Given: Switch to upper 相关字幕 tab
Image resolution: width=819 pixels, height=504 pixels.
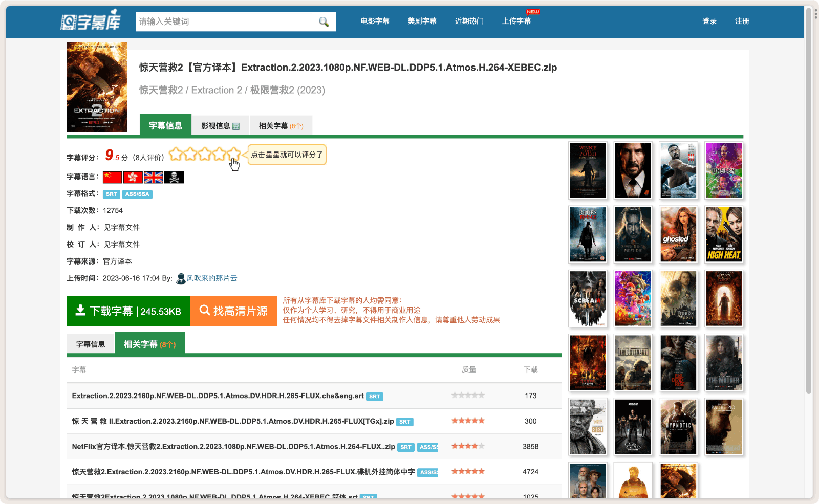Looking at the screenshot, I should click(x=281, y=126).
